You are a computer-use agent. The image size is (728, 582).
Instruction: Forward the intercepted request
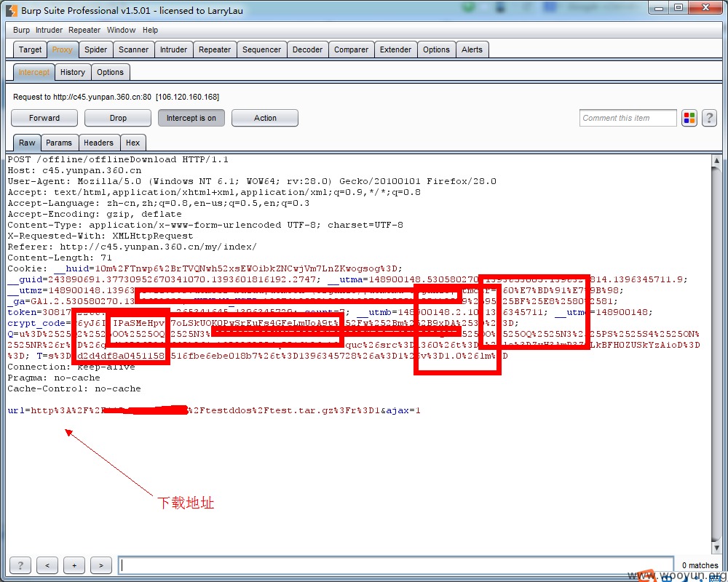point(44,118)
